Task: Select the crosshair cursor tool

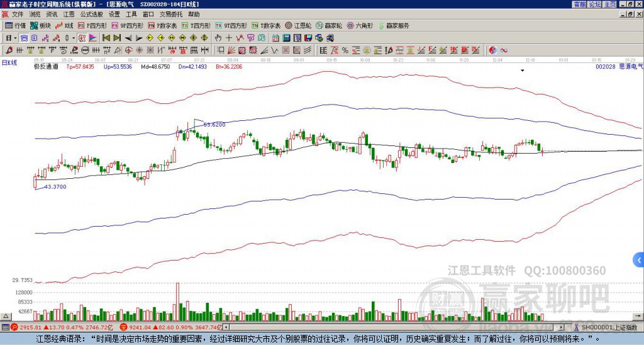Action: 229,38
